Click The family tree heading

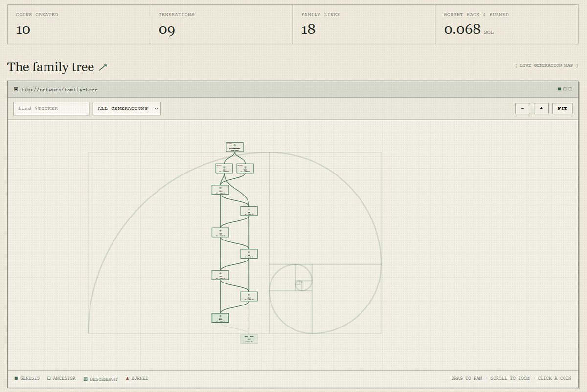[x=50, y=67]
